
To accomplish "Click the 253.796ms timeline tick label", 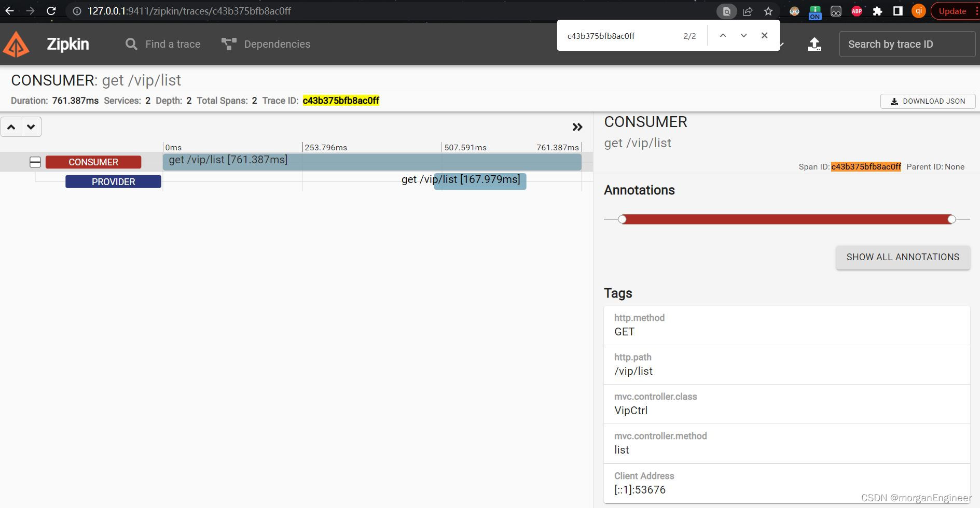I will pyautogui.click(x=326, y=148).
